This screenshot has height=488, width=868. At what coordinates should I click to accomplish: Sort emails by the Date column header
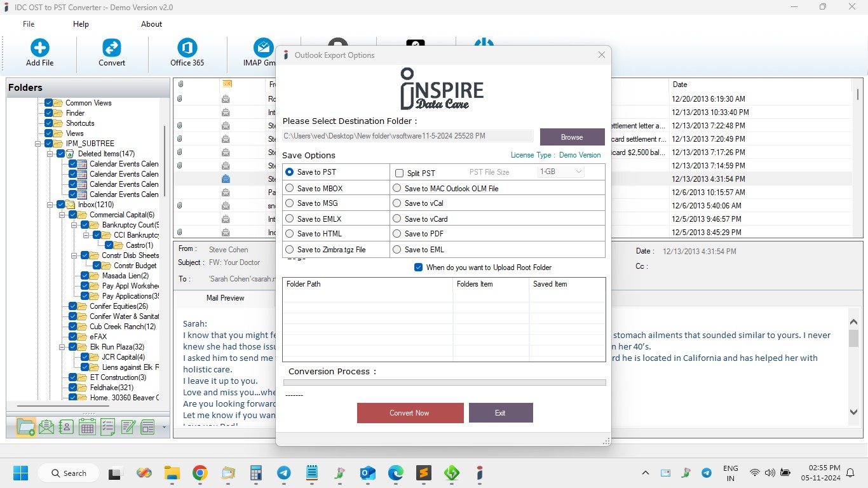(680, 85)
